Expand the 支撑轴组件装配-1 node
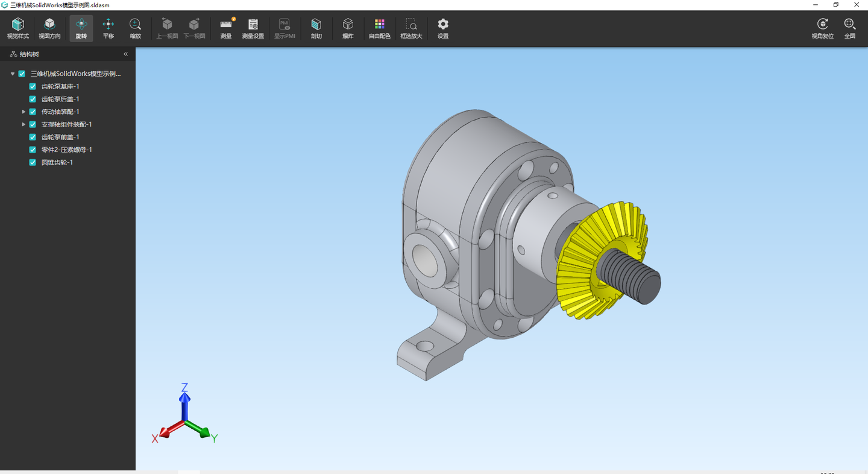Image resolution: width=868 pixels, height=474 pixels. 24,125
